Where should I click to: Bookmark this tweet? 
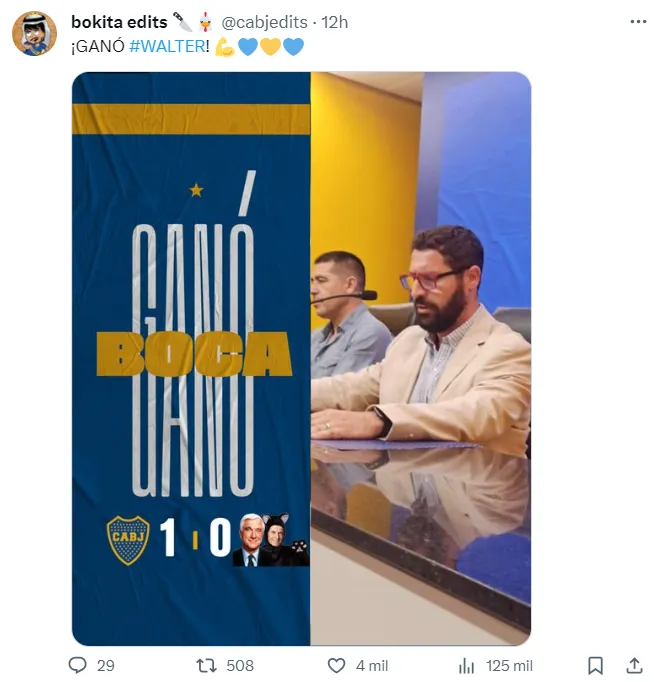(595, 665)
